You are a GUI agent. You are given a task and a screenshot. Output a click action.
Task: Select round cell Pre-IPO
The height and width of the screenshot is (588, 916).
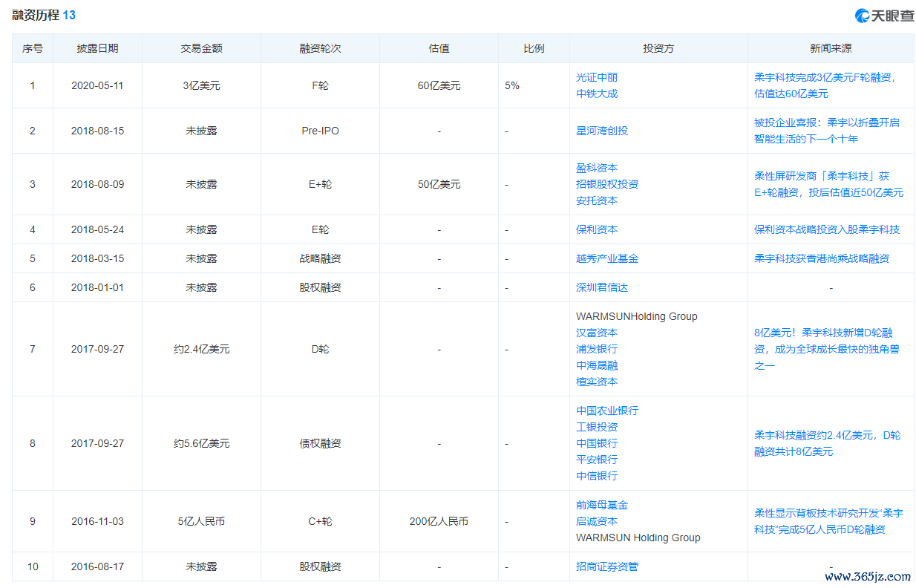point(320,131)
